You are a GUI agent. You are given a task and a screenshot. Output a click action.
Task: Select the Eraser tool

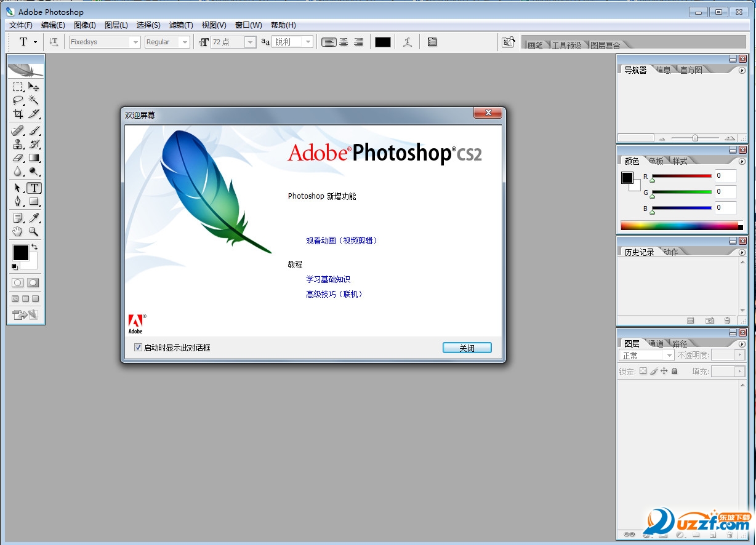(x=18, y=157)
